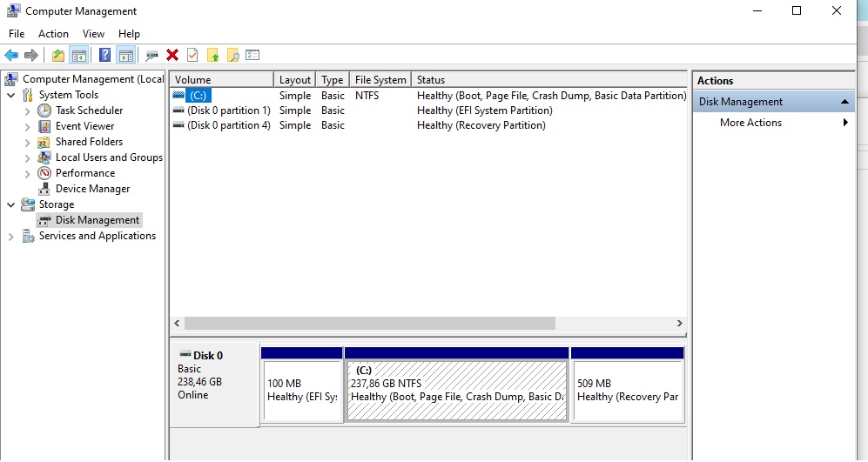This screenshot has height=462, width=868.
Task: Click the Performance icon in the console tree
Action: (44, 173)
